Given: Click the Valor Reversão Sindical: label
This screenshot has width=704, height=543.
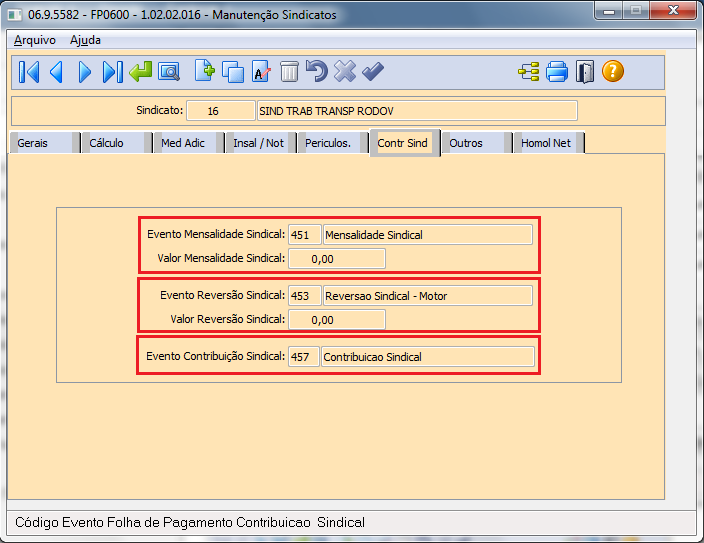Looking at the screenshot, I should (228, 319).
